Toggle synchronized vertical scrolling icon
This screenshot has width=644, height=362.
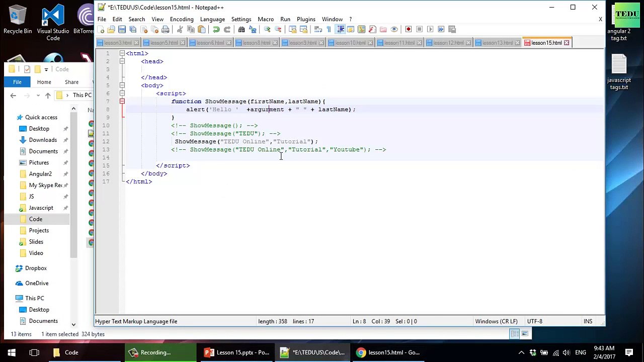[x=292, y=30]
